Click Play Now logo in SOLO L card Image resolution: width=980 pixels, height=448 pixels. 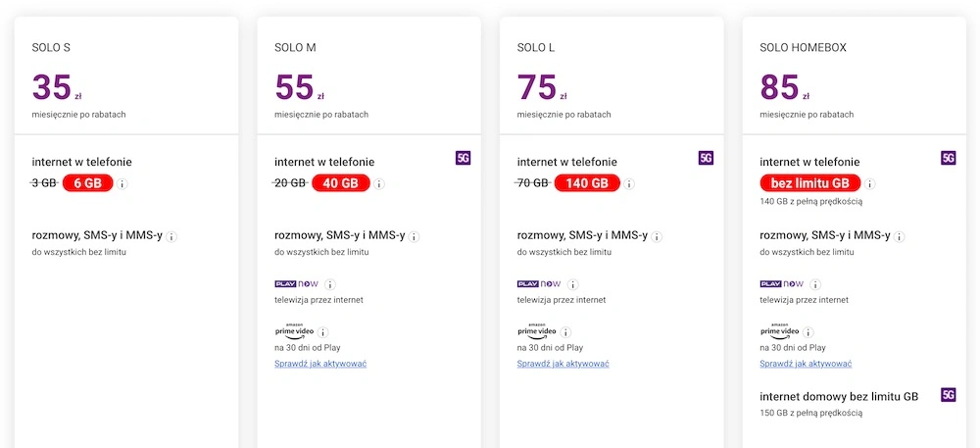(x=539, y=283)
